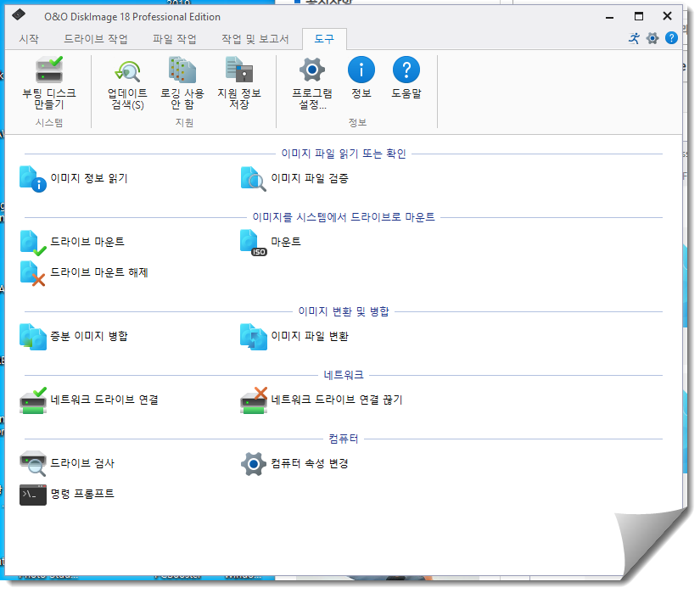The height and width of the screenshot is (593, 700).
Task: Switch to the 시작 tab
Action: 29,39
